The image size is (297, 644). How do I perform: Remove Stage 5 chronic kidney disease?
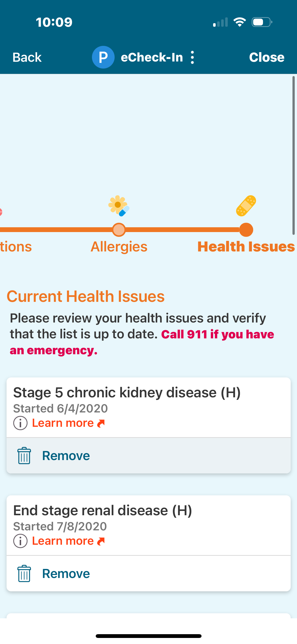tap(66, 456)
